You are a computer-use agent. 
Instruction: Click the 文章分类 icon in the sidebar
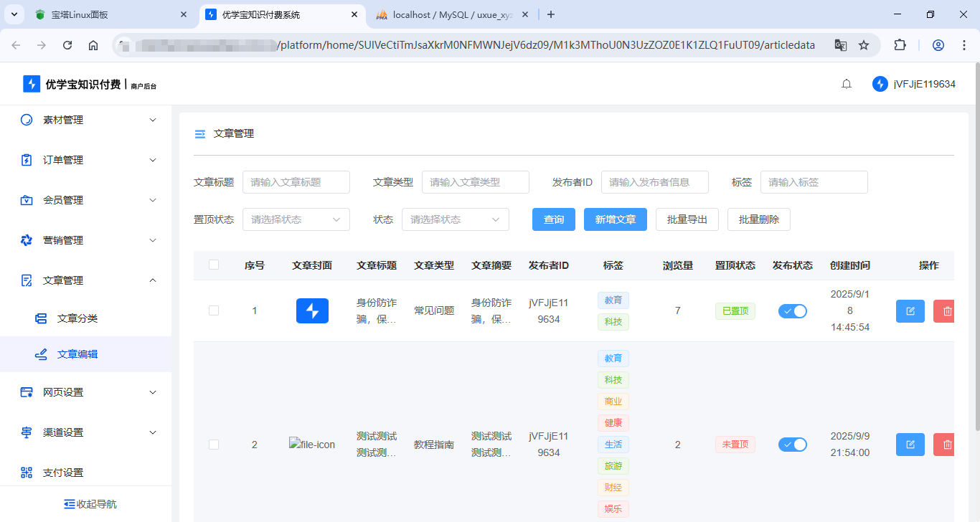pyautogui.click(x=41, y=318)
